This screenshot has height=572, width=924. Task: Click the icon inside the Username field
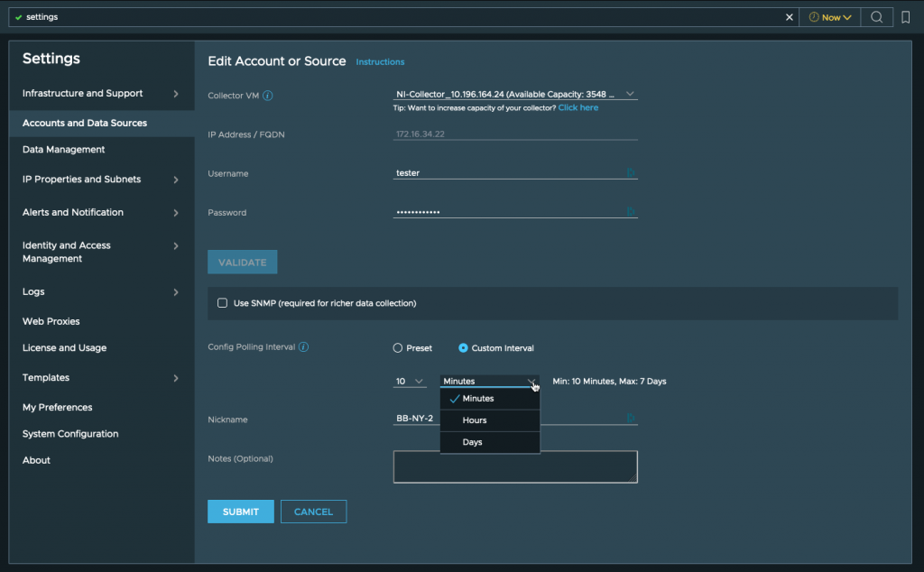click(631, 172)
